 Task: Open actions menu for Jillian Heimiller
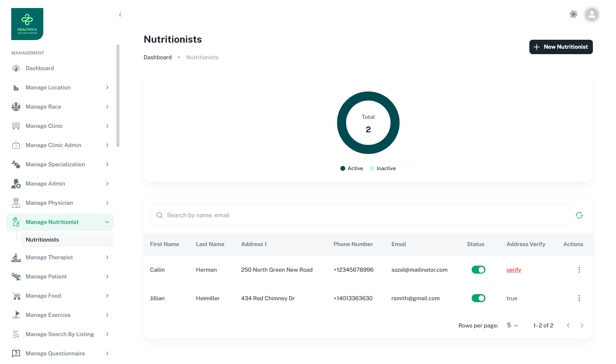579,298
